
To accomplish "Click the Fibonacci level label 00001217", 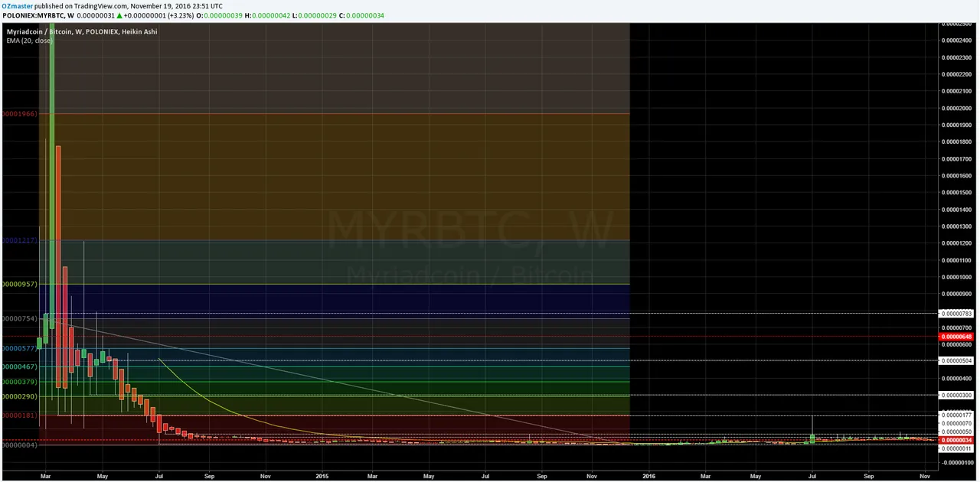I will [x=18, y=240].
